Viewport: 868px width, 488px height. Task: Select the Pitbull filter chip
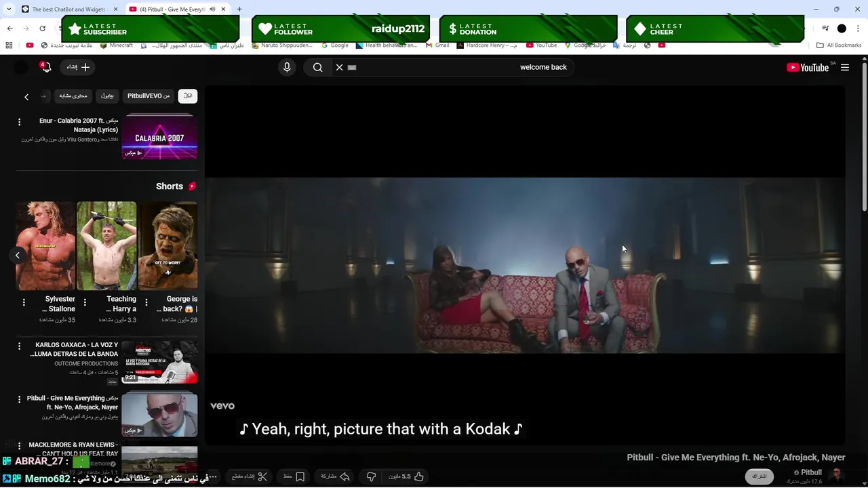click(x=107, y=96)
